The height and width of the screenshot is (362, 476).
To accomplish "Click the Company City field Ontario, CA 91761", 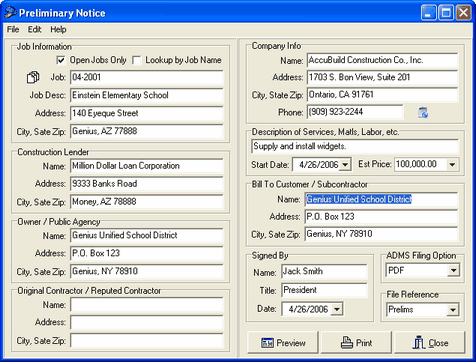I will (x=383, y=95).
